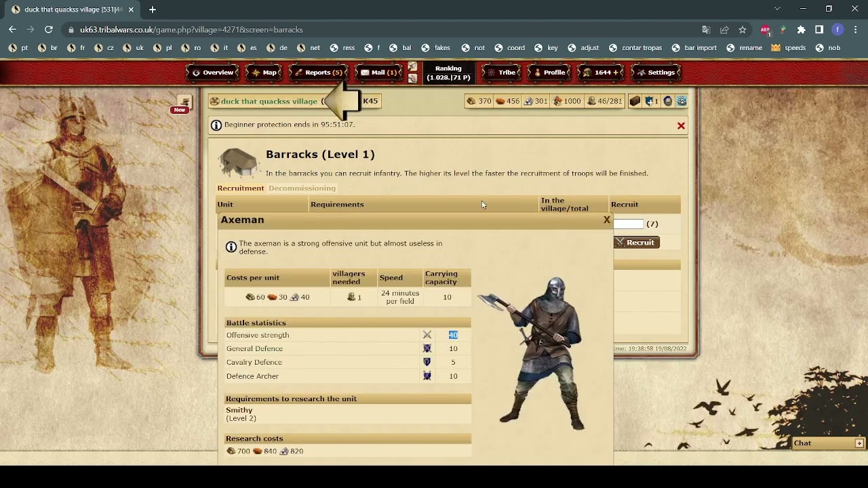
Task: Click the shield flag icon in header
Action: click(x=650, y=101)
